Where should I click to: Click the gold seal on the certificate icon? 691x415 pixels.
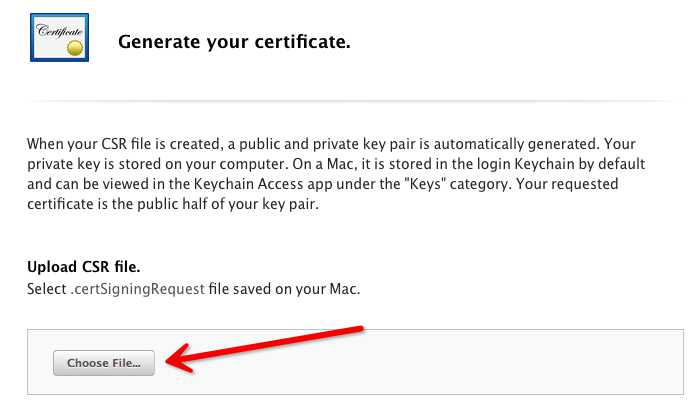point(75,47)
